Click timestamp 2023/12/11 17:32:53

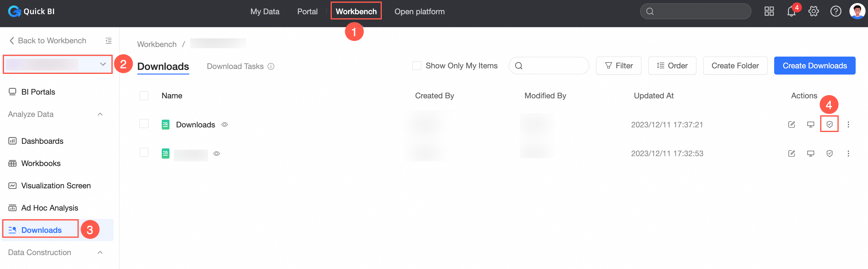667,154
